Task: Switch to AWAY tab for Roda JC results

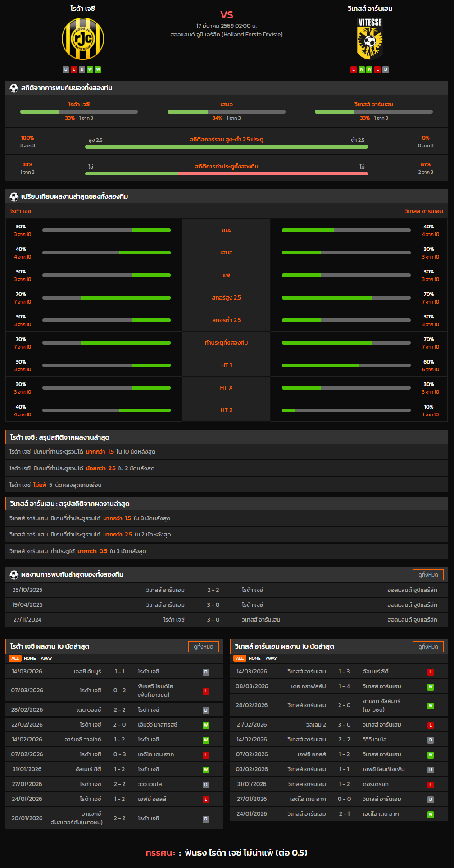Action: [46, 659]
